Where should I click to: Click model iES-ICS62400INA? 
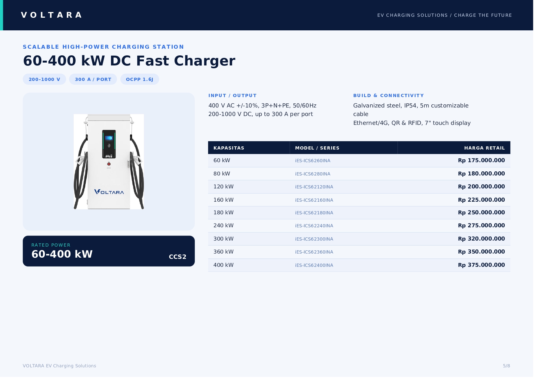pyautogui.click(x=314, y=265)
